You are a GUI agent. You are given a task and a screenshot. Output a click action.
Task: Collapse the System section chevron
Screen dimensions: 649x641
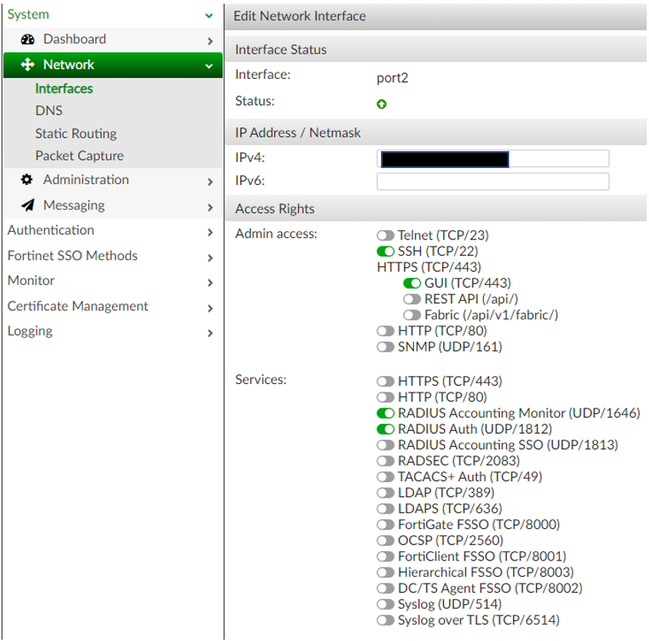click(x=208, y=16)
